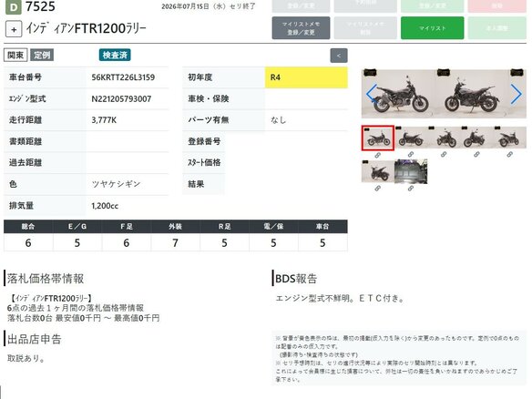Collapse the panel with the left chevron button

tap(339, 56)
